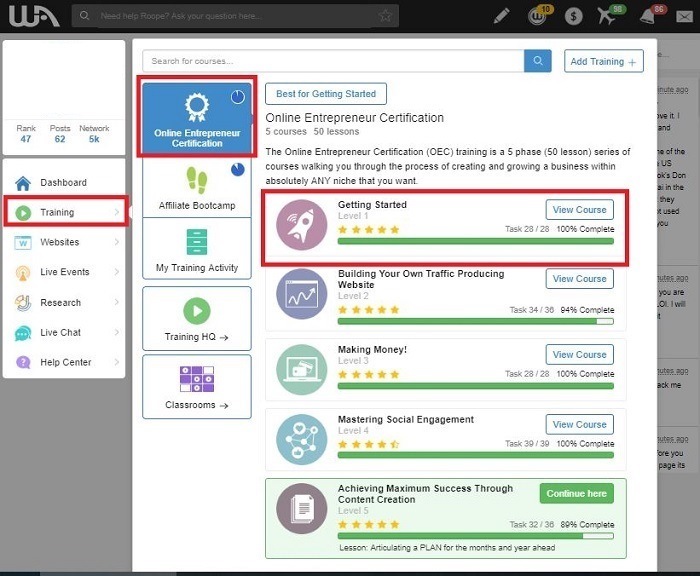The image size is (700, 576).
Task: Click the Search for courses field
Action: [x=333, y=61]
